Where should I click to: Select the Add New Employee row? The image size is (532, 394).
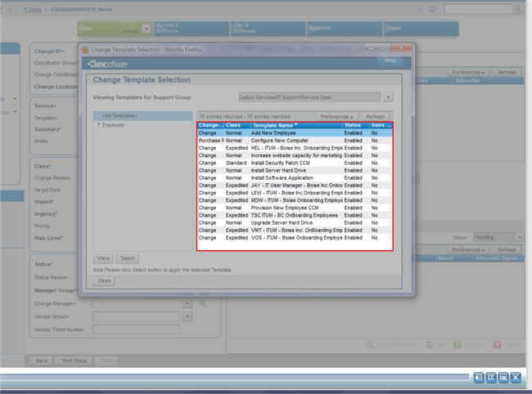click(x=295, y=133)
